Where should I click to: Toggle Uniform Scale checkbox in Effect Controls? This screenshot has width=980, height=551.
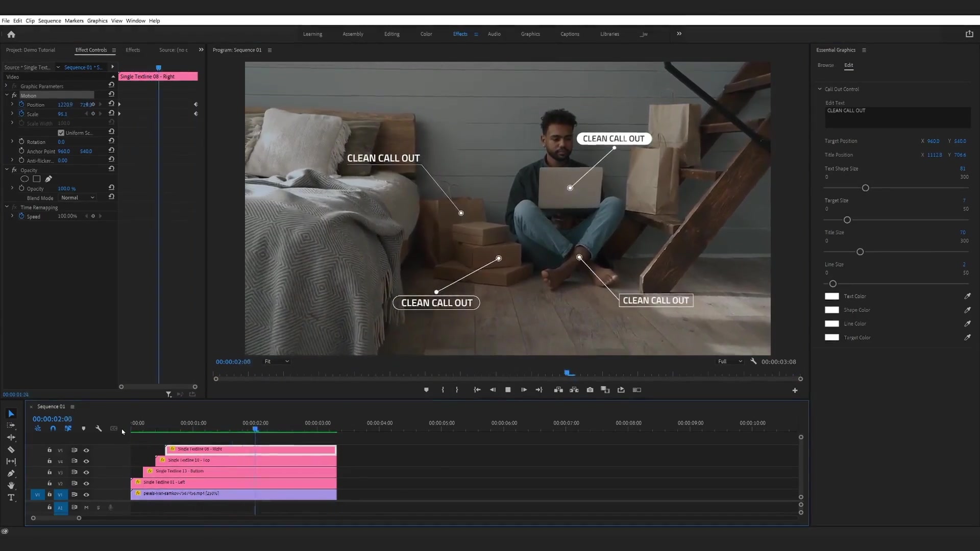[61, 133]
